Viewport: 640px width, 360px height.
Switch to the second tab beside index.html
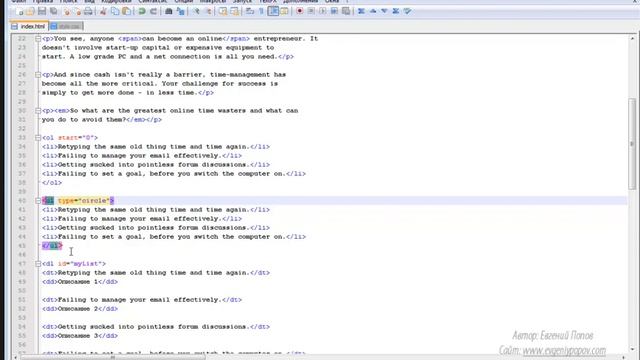(x=66, y=27)
